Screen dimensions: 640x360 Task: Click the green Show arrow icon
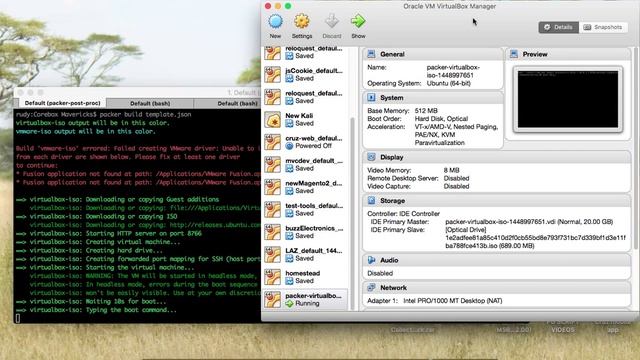pyautogui.click(x=358, y=21)
